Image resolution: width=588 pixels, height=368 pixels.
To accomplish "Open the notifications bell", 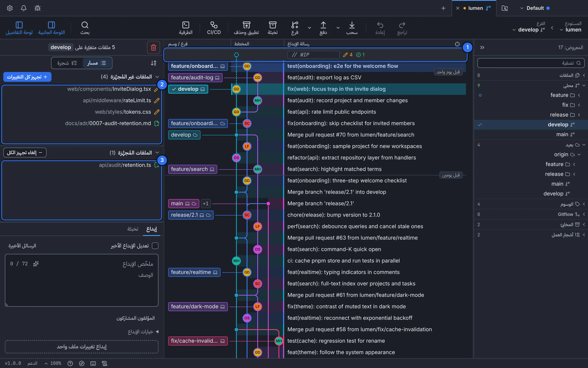I will tap(23, 8).
